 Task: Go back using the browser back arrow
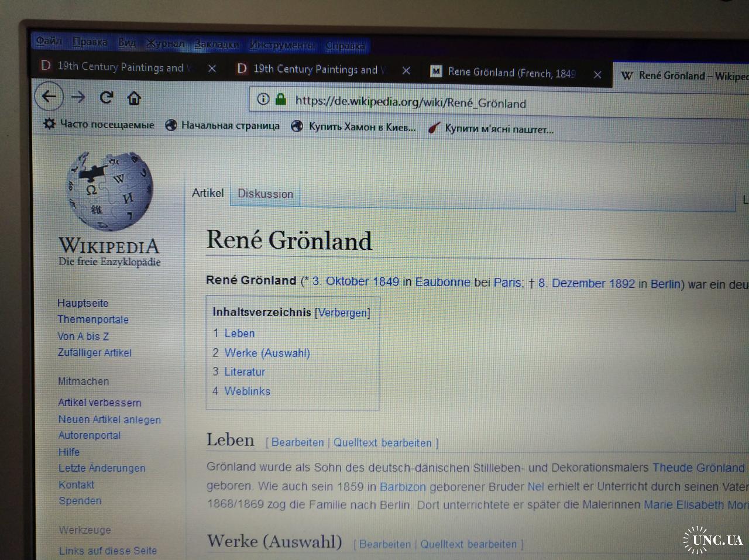tap(49, 97)
